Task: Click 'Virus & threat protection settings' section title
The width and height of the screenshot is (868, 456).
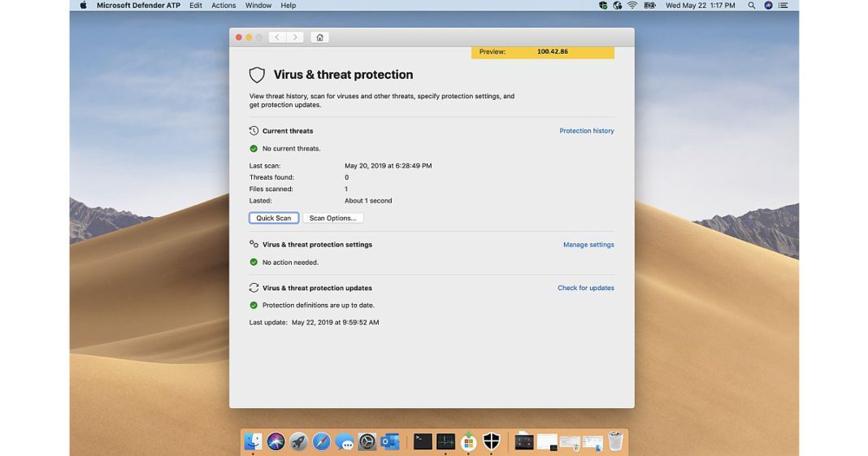Action: tap(317, 245)
